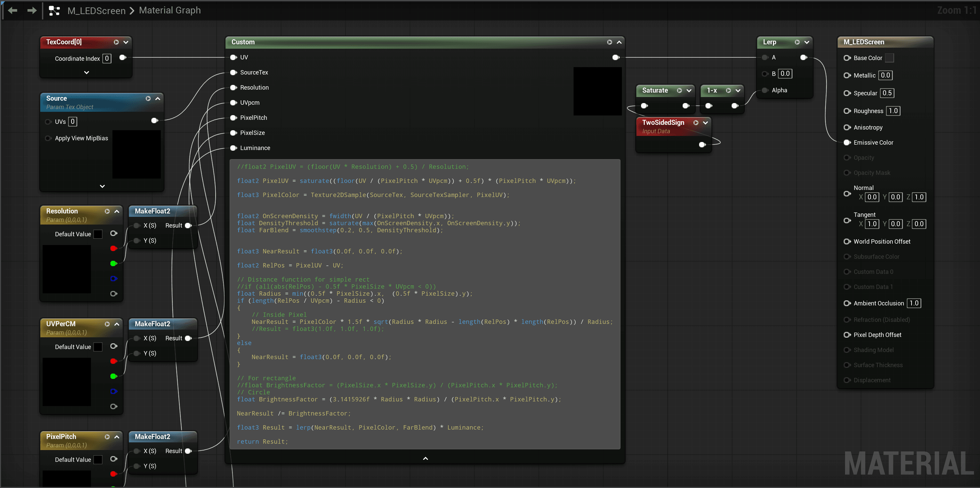The height and width of the screenshot is (488, 980).
Task: Click the TwoSidedSign node preview icon
Action: tap(696, 123)
